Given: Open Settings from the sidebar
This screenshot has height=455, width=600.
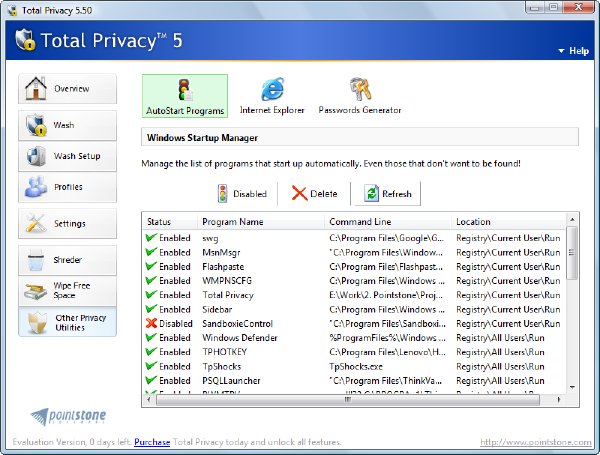Looking at the screenshot, I should (x=67, y=223).
